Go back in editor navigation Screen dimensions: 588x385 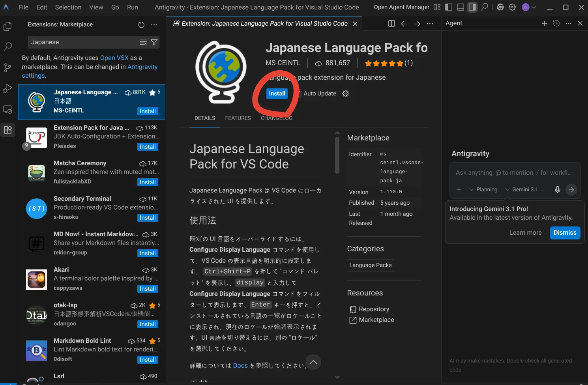(404, 24)
